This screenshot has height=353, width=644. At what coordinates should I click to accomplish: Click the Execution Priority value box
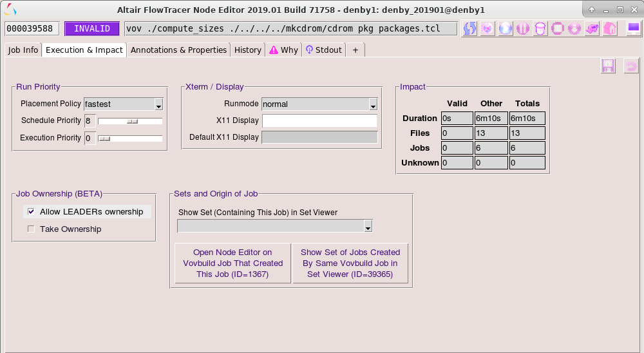pos(90,138)
